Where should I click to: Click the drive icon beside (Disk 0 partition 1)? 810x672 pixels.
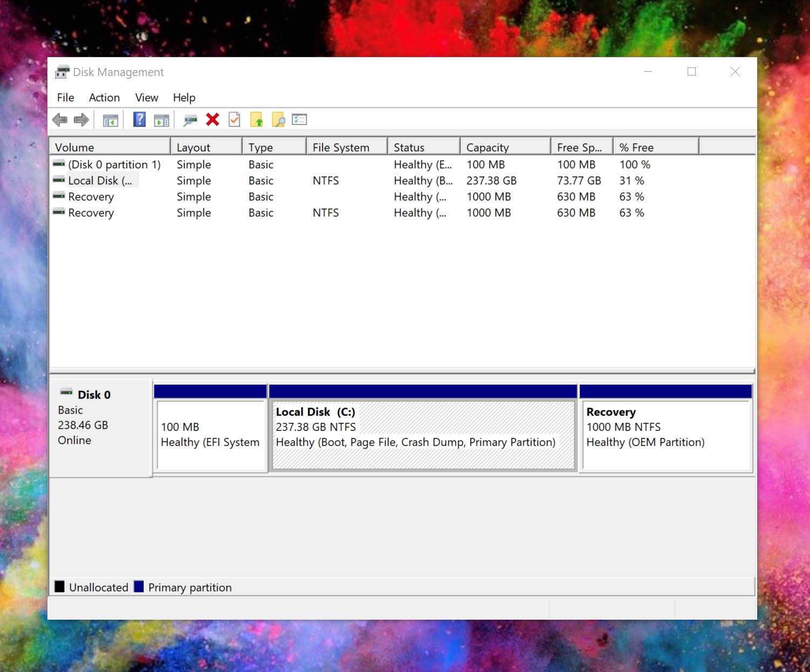[x=59, y=164]
